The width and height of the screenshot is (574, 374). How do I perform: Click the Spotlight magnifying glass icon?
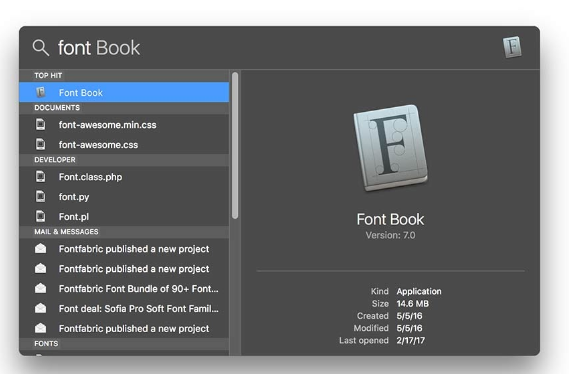click(41, 48)
